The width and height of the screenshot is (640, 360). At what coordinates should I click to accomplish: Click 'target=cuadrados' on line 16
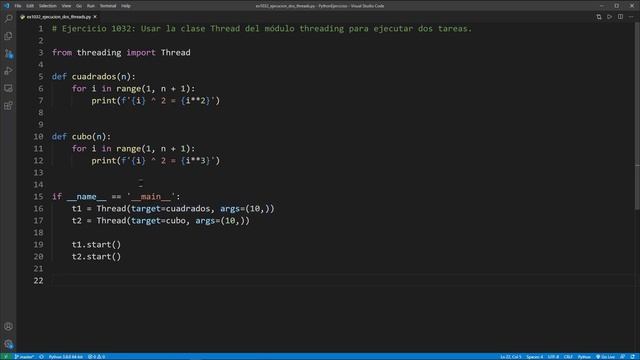[x=171, y=209]
